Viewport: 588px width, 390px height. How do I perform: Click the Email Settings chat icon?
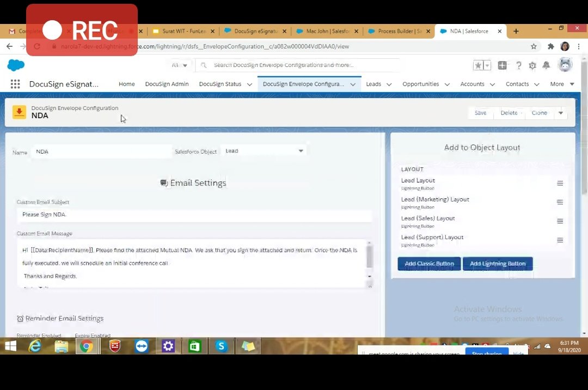tap(164, 183)
